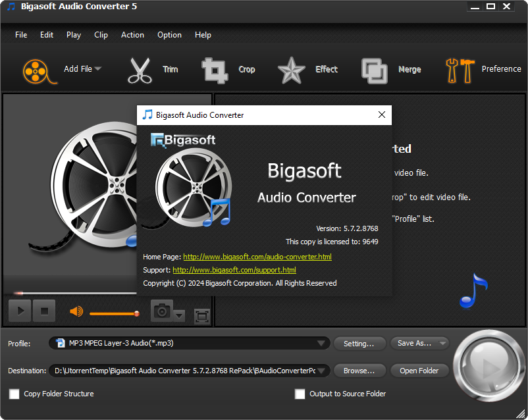
Task: Click the Bigasoft logo in about dialog
Action: click(183, 140)
